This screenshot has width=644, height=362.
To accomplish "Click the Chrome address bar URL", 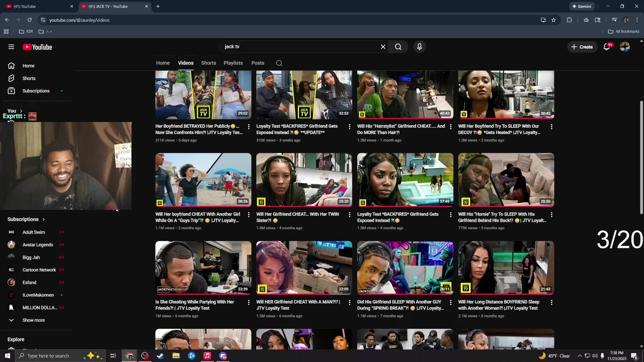I will tap(79, 20).
